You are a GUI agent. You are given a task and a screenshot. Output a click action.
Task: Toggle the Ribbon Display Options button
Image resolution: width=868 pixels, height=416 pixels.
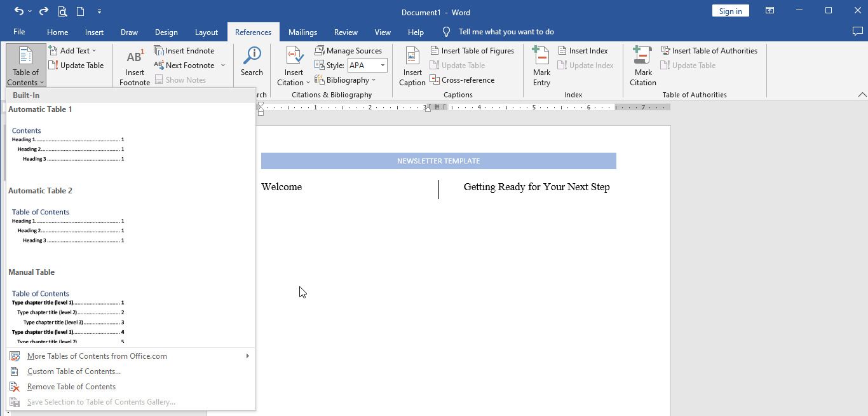[770, 11]
